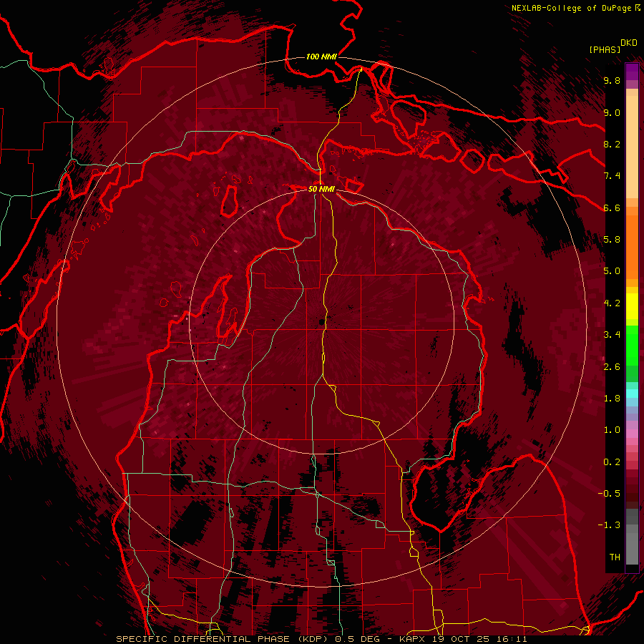Click the 1.8 value on the color scale
Image resolution: width=644 pixels, height=644 pixels.
click(x=612, y=399)
